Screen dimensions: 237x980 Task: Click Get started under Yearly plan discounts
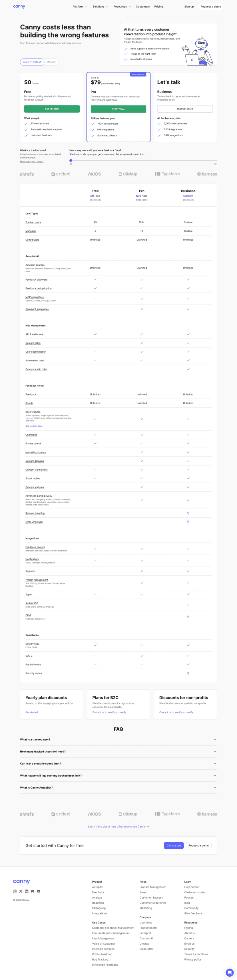(32, 712)
